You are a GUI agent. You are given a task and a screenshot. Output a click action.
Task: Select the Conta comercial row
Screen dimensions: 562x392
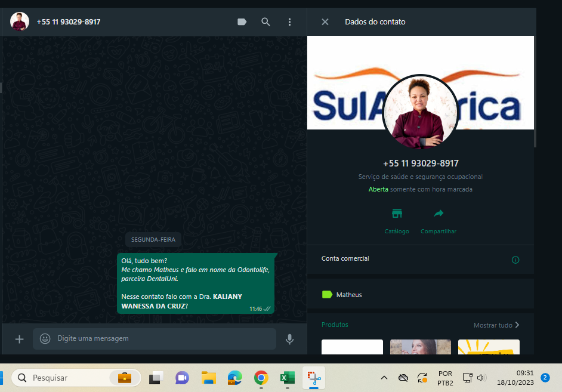[421, 260]
